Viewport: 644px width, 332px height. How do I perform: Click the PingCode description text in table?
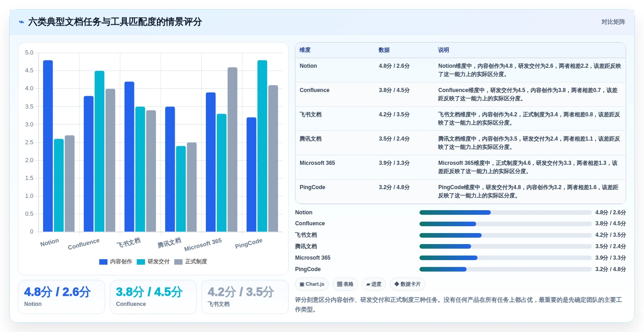click(x=528, y=191)
